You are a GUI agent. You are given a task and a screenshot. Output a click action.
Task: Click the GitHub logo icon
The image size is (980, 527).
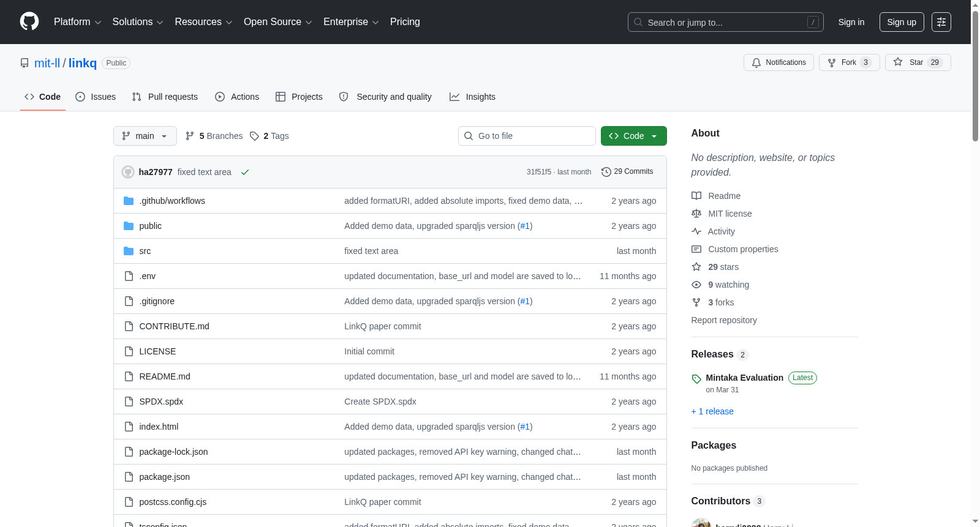(29, 22)
